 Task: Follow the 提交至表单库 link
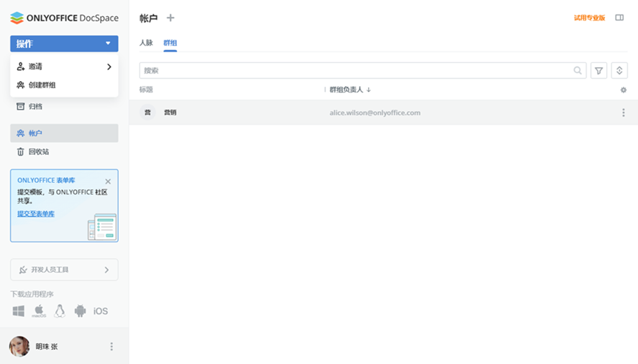point(36,214)
